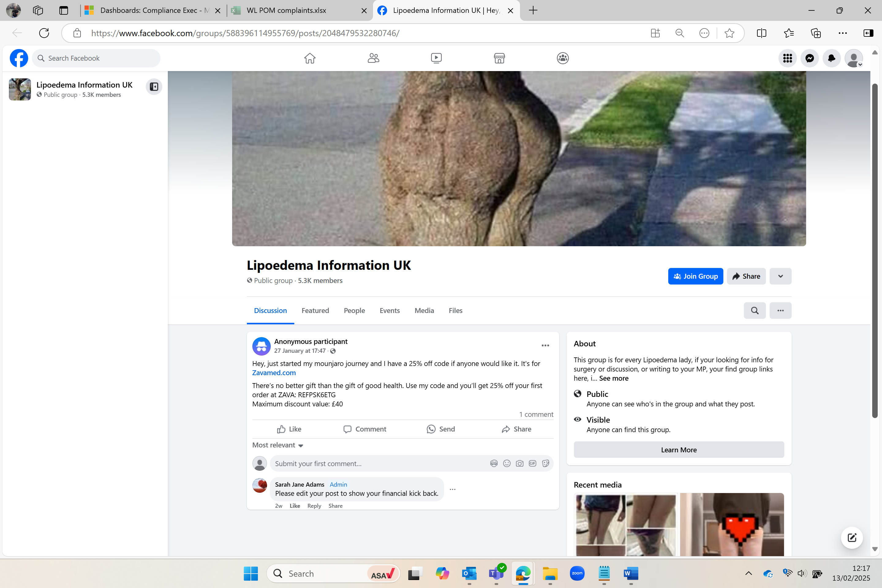Open the People tab of the group

point(354,311)
